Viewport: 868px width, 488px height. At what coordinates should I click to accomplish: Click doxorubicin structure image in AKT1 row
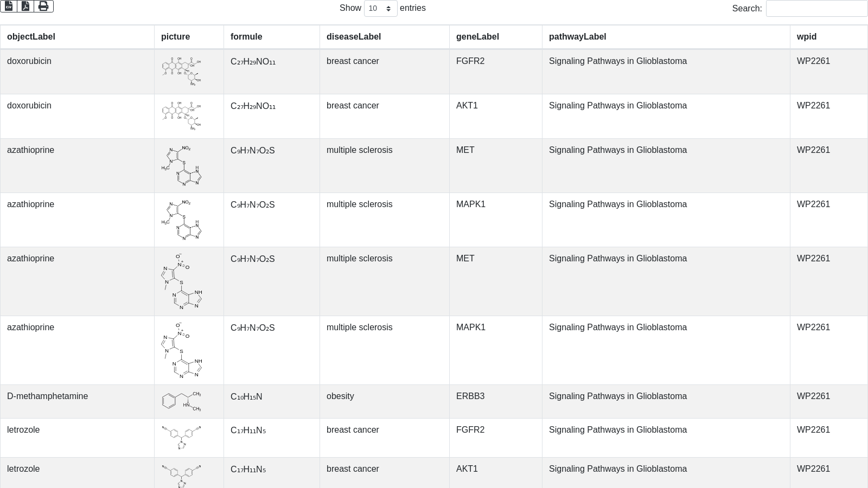click(181, 116)
